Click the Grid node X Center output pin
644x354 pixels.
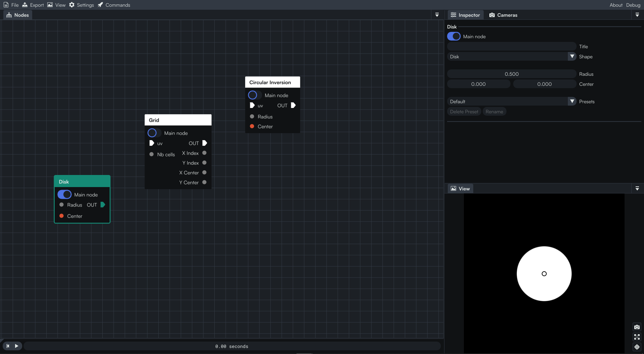click(204, 172)
